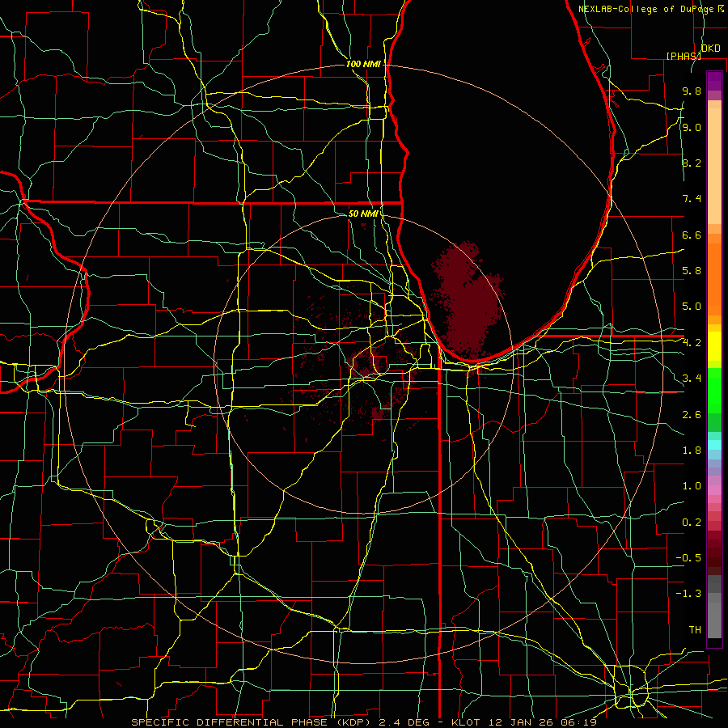Select the purple swatch atop the color bar
Screen dimensions: 728x728
(714, 81)
